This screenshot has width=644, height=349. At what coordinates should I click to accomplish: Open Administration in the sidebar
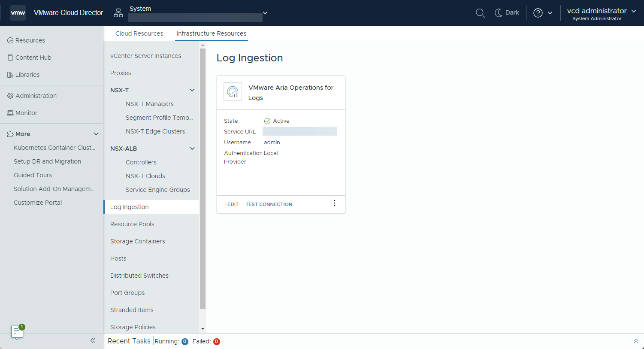coord(36,96)
